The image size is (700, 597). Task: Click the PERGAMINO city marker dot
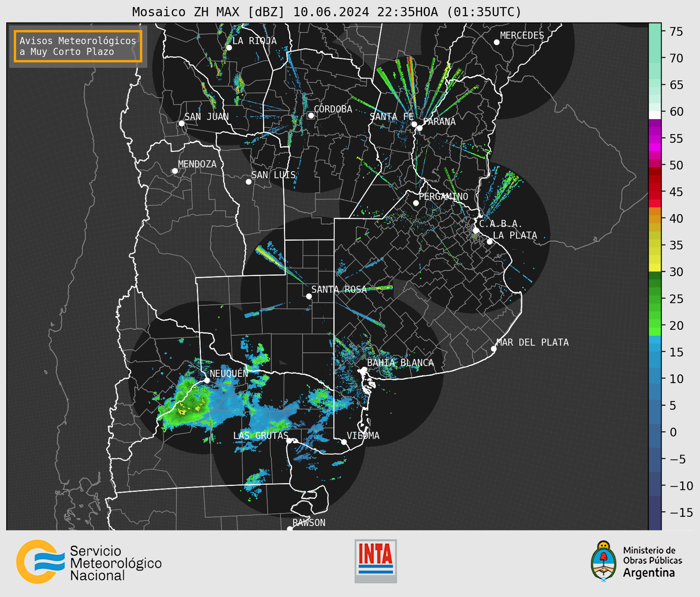click(x=416, y=203)
